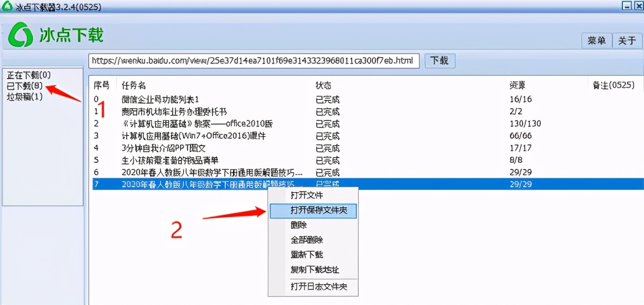The width and height of the screenshot is (644, 305).
Task: Choose 复制下载地址 from context menu
Action: 313,269
